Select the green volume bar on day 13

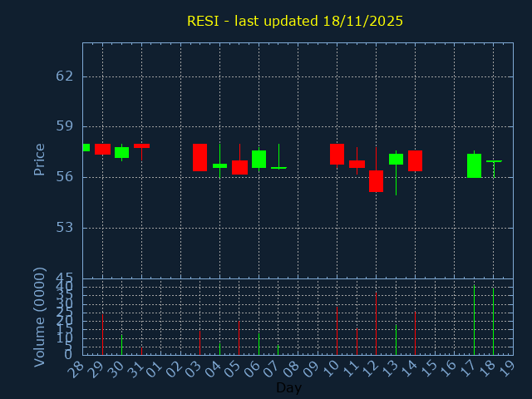pos(396,339)
